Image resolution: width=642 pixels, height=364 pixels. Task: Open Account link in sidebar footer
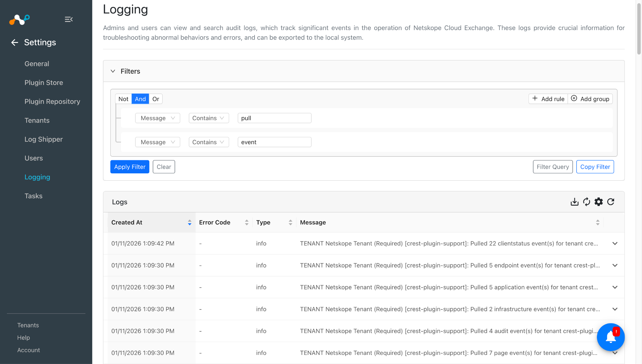click(29, 350)
